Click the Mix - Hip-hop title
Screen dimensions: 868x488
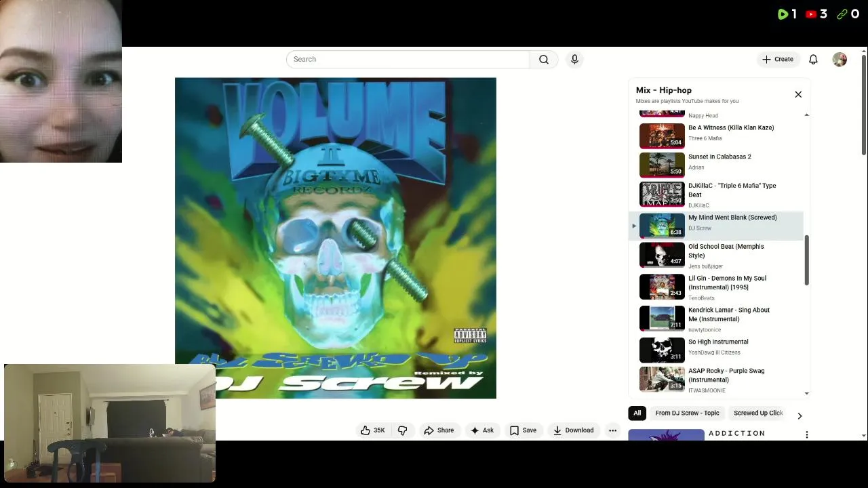click(x=664, y=90)
